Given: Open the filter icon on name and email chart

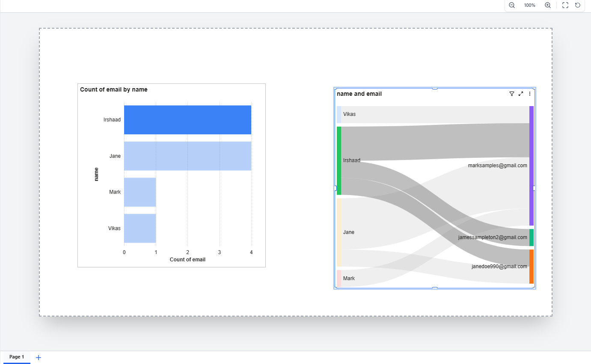Looking at the screenshot, I should 511,94.
